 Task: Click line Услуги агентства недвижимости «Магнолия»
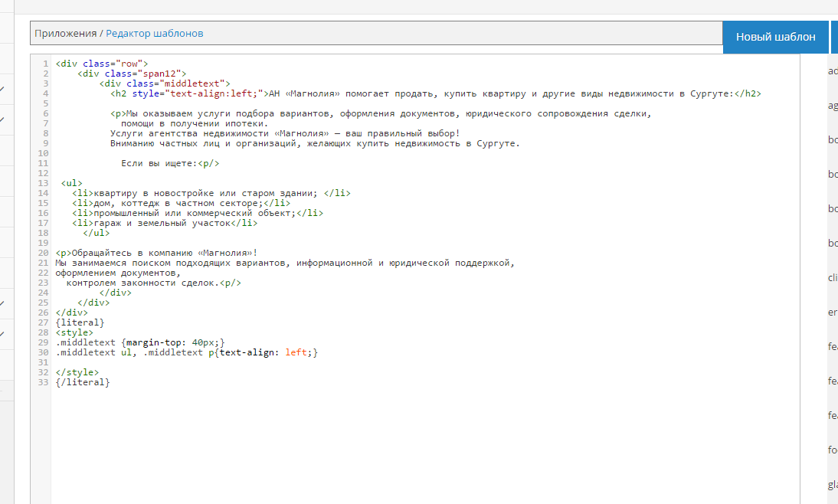[x=285, y=133]
